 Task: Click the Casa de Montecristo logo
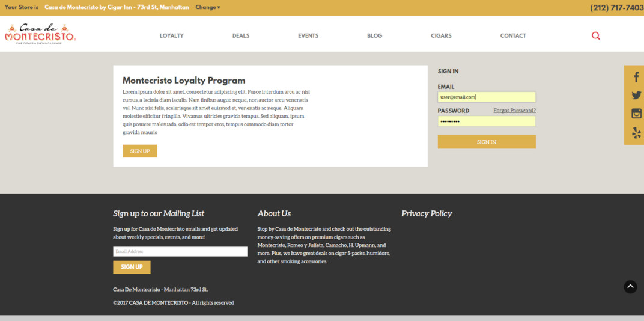[x=40, y=34]
